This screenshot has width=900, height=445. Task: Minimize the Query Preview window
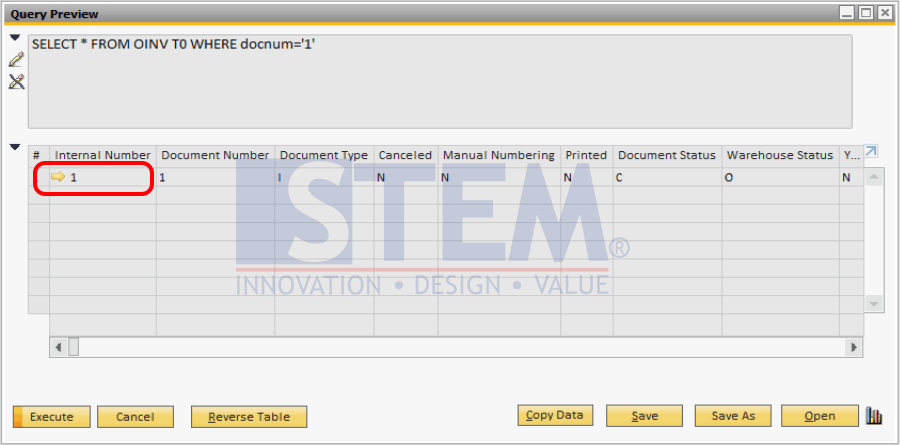[x=848, y=13]
